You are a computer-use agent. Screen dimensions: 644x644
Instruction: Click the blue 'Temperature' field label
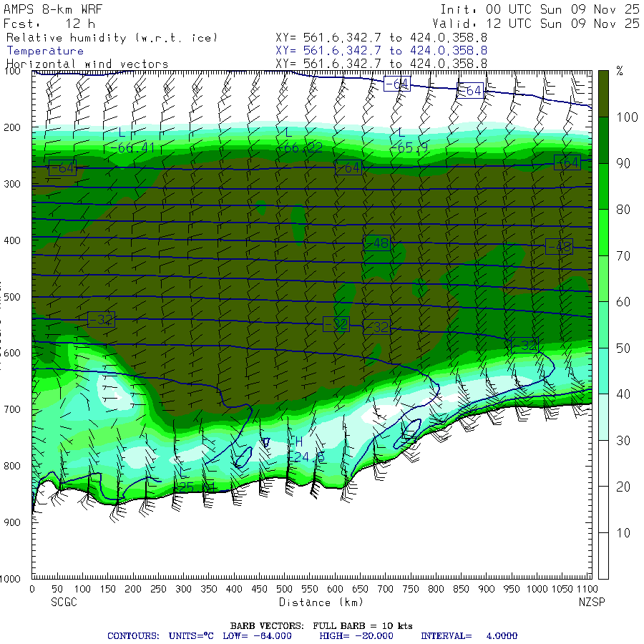pyautogui.click(x=45, y=51)
